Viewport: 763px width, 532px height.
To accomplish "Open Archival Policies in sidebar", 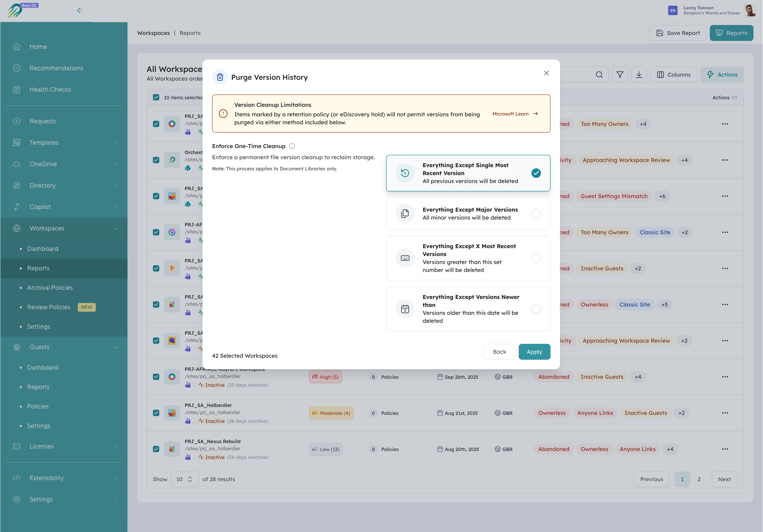I will 50,288.
